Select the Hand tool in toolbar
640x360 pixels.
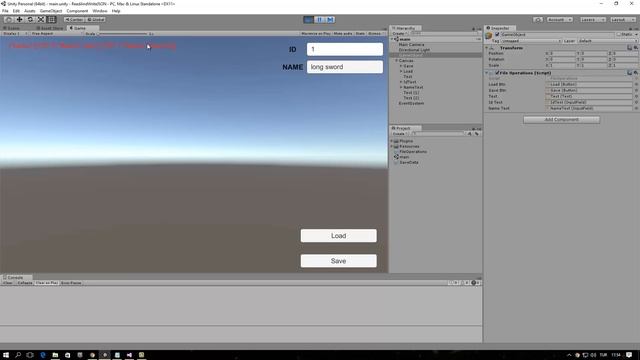point(8,20)
